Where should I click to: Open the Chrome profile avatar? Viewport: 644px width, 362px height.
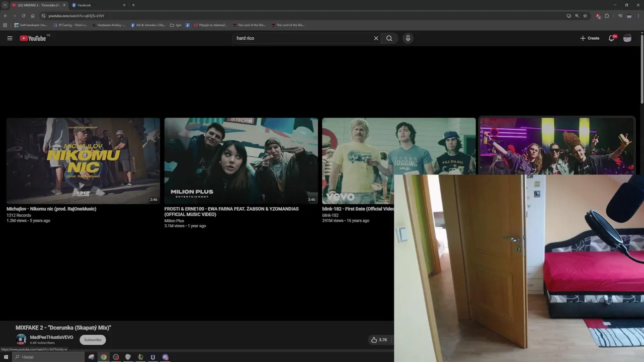[629, 16]
